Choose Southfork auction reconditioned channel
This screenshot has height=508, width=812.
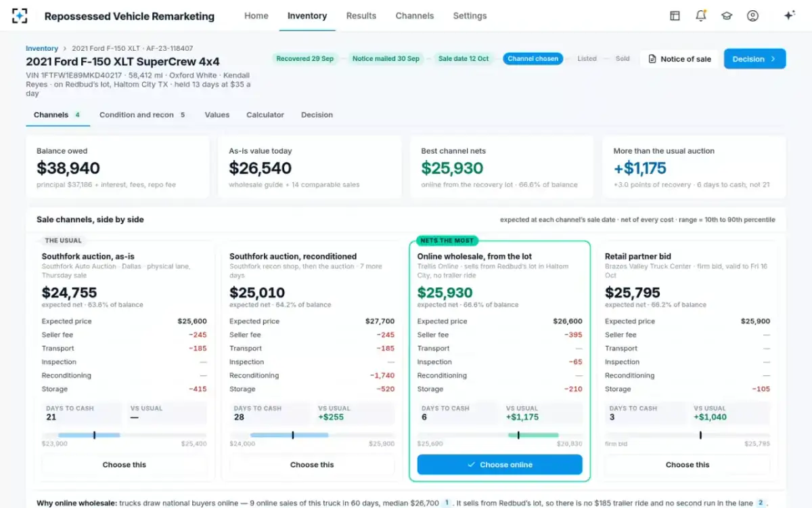click(312, 465)
